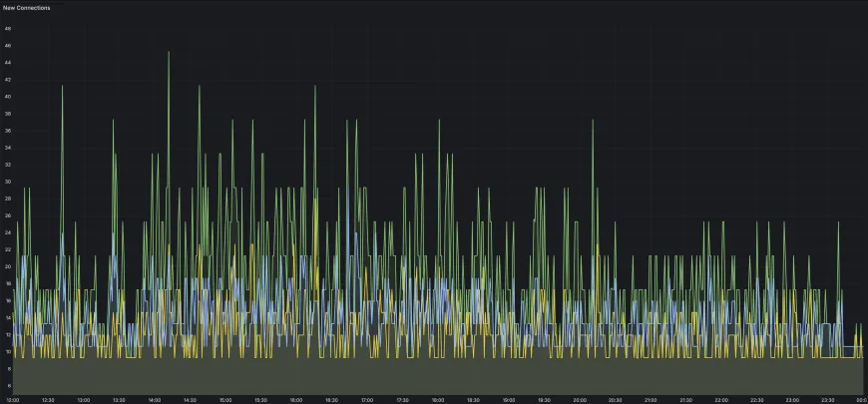Click the 19:00 time axis label
This screenshot has width=868, height=404.
pyautogui.click(x=509, y=400)
